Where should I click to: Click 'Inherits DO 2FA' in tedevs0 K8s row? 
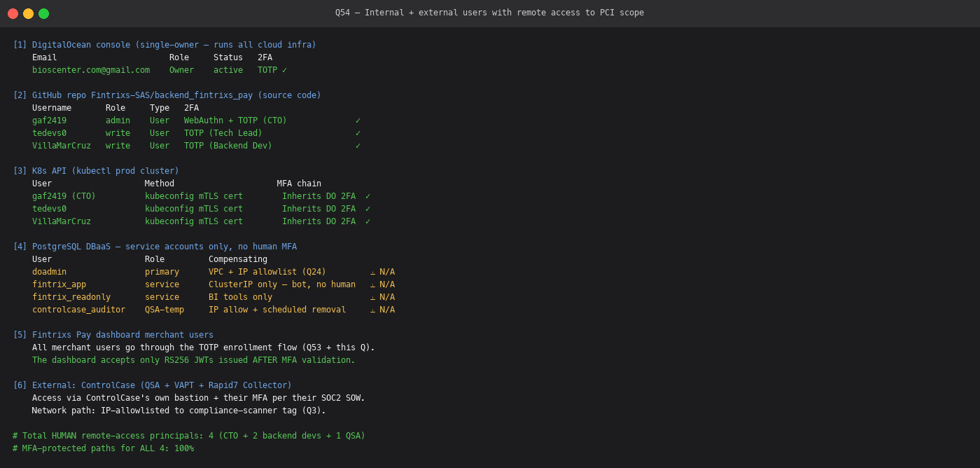point(318,209)
